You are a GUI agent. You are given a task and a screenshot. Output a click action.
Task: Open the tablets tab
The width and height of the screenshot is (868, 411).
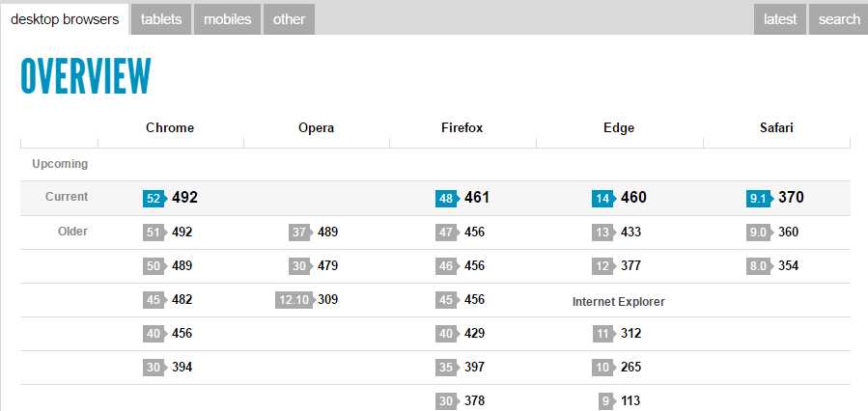[x=161, y=19]
